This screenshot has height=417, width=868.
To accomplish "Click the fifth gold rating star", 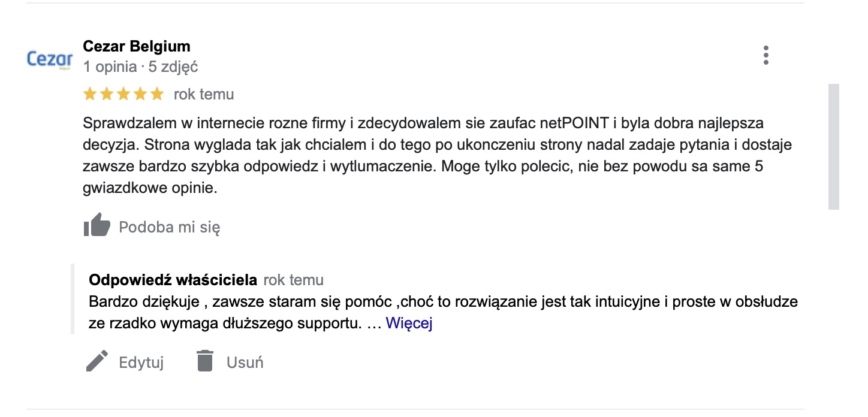I will [157, 94].
